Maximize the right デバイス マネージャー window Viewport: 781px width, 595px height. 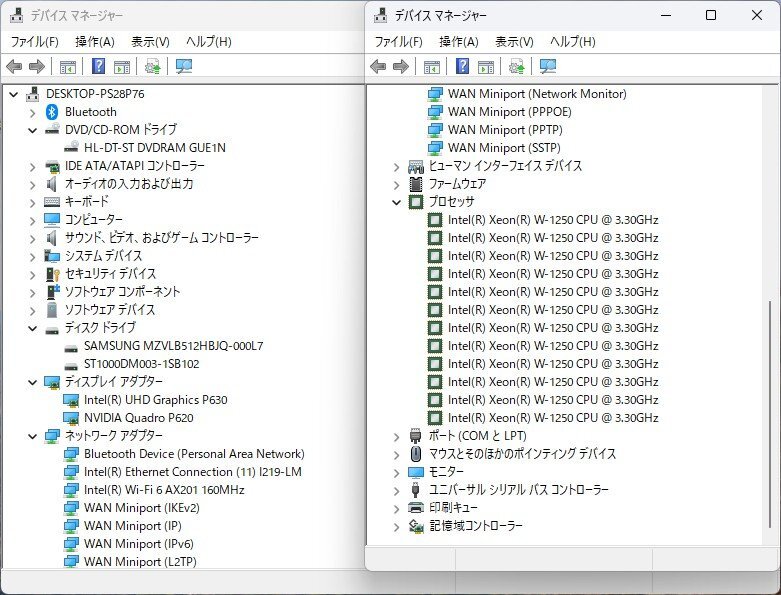(x=711, y=15)
